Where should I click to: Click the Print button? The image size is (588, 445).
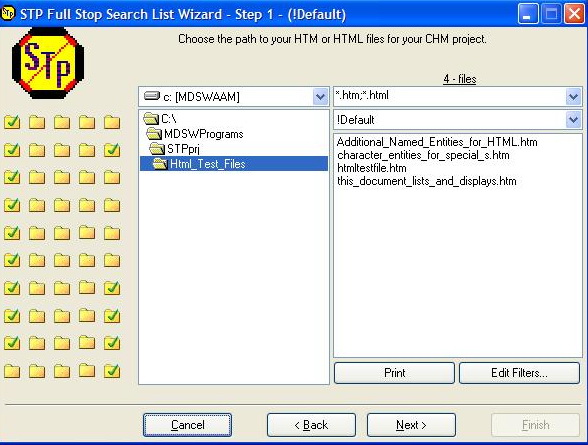coord(394,373)
